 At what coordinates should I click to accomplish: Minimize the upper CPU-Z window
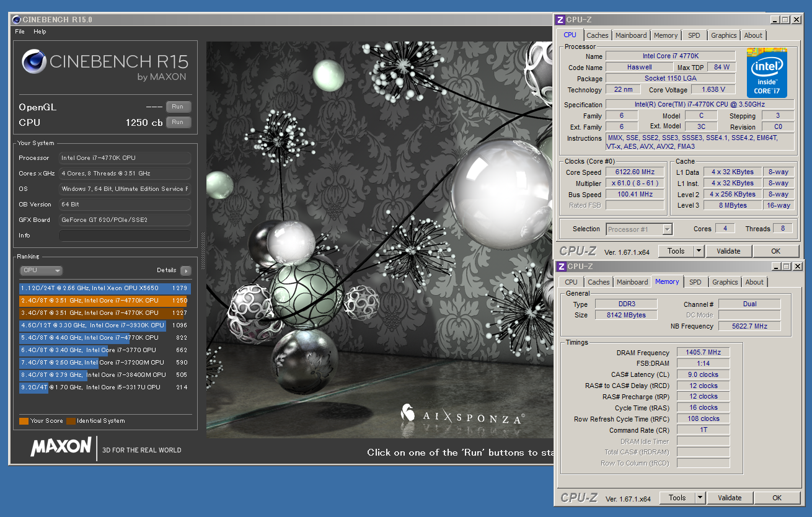pyautogui.click(x=775, y=20)
